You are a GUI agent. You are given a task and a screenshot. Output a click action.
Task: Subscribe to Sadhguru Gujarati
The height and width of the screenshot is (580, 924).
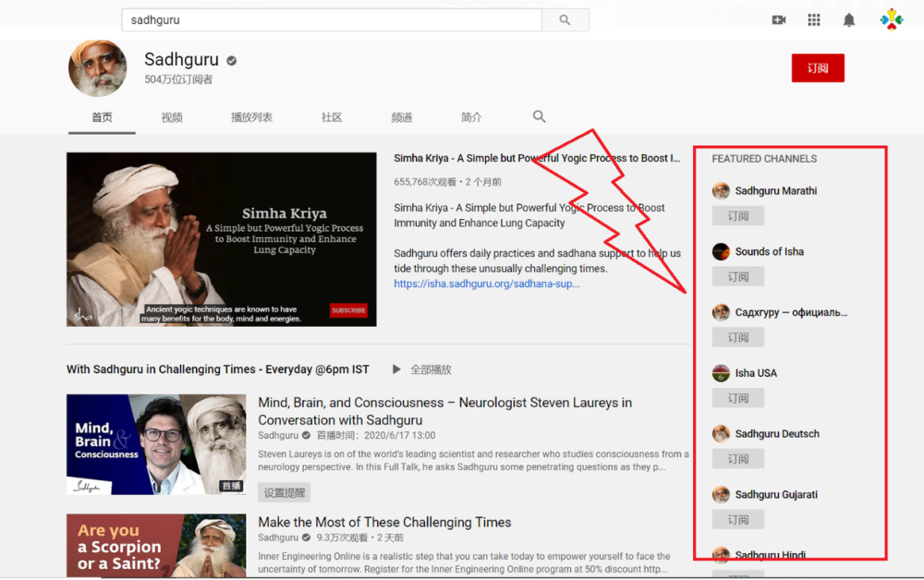tap(737, 519)
